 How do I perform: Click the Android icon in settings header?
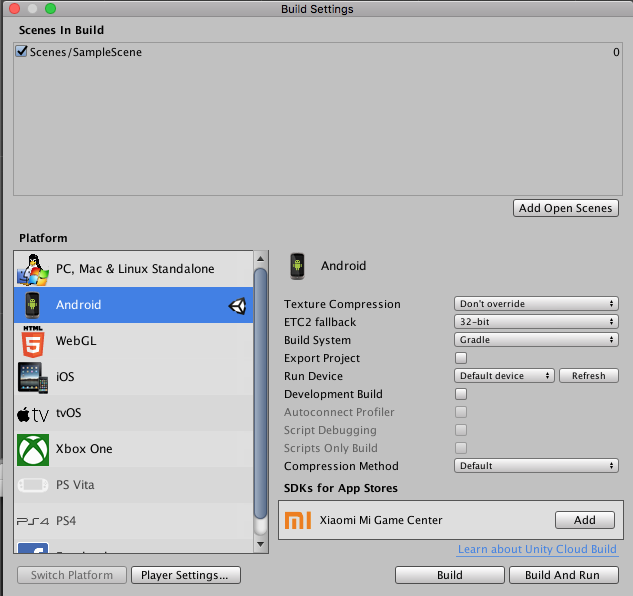coord(298,266)
